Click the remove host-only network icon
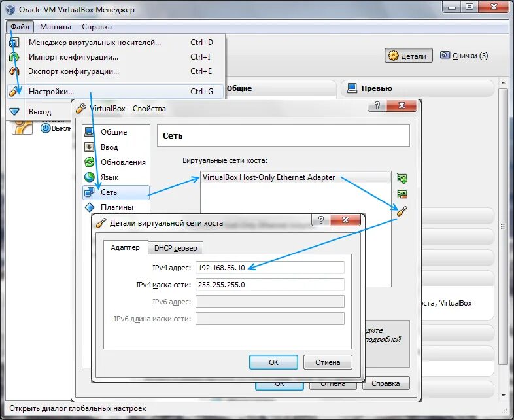This screenshot has width=514, height=420. tap(402, 194)
